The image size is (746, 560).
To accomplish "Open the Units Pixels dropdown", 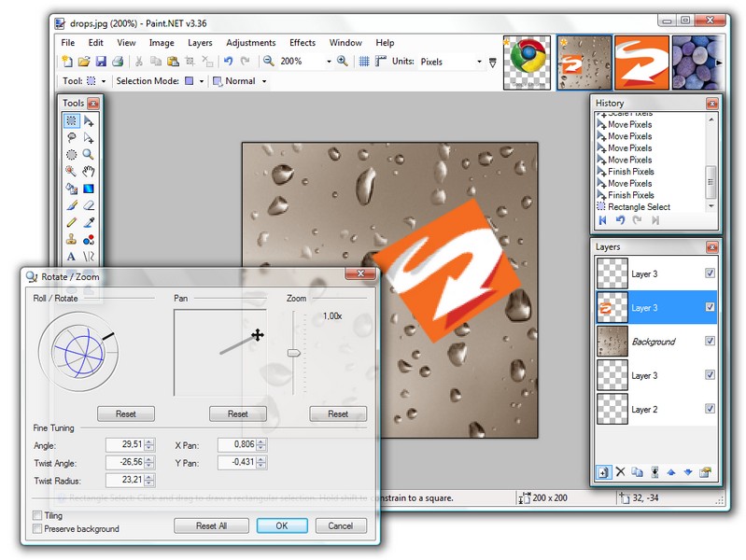I will (x=479, y=62).
